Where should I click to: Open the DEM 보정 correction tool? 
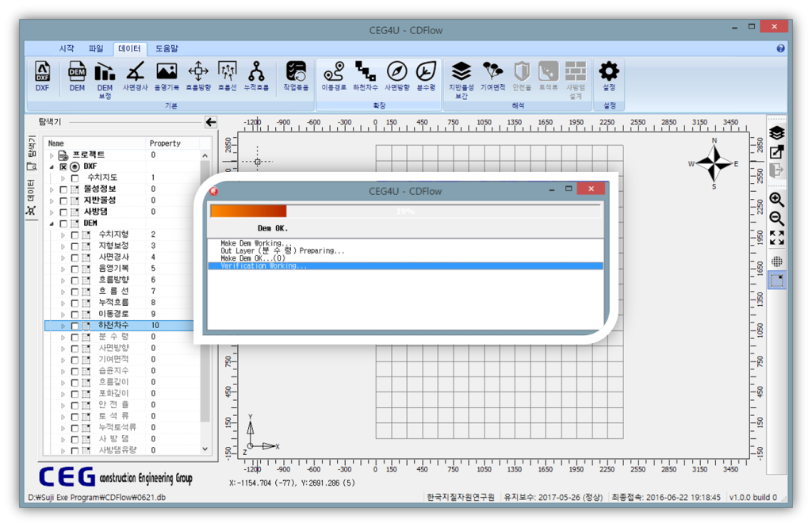[105, 80]
